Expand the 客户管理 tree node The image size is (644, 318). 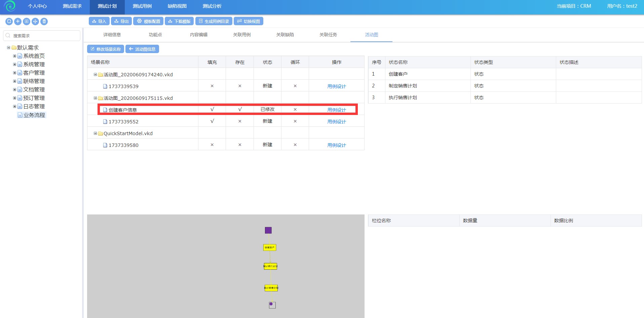[14, 73]
